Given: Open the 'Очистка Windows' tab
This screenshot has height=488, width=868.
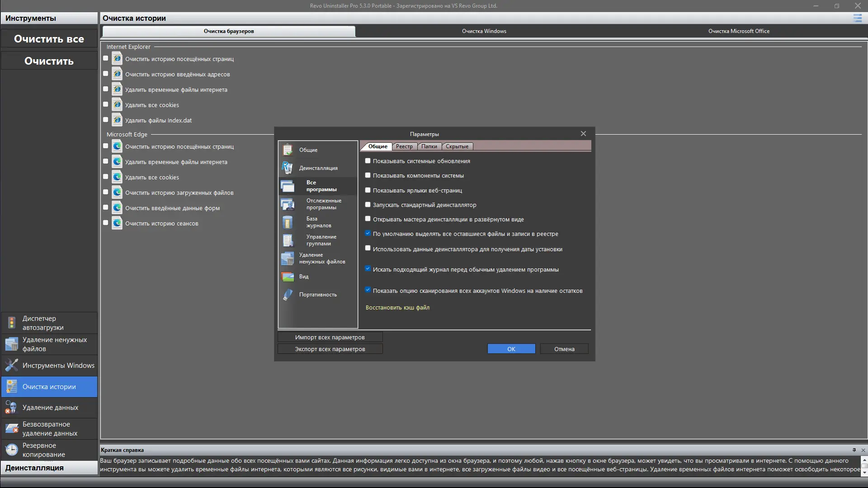Looking at the screenshot, I should point(484,31).
